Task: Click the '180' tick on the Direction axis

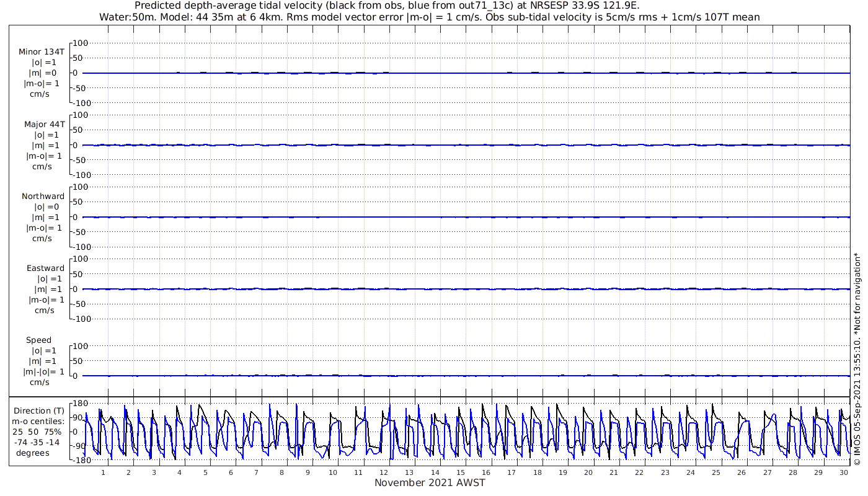Action: click(x=81, y=404)
